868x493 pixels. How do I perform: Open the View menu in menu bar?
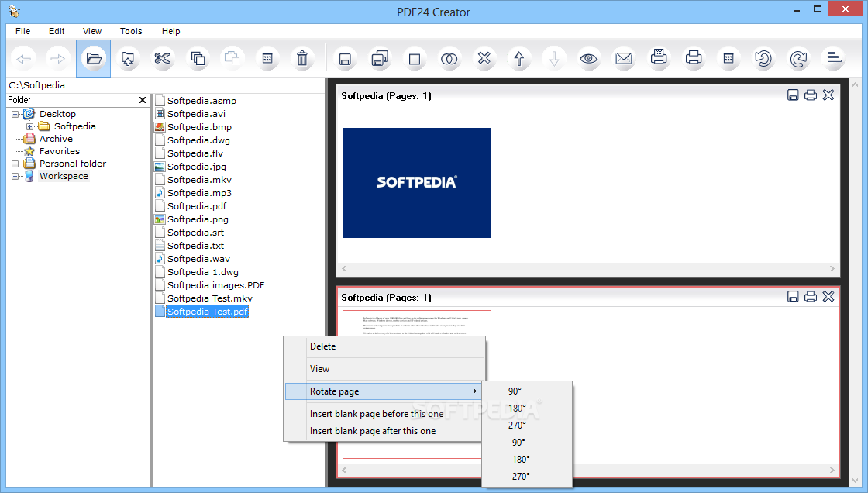tap(92, 31)
